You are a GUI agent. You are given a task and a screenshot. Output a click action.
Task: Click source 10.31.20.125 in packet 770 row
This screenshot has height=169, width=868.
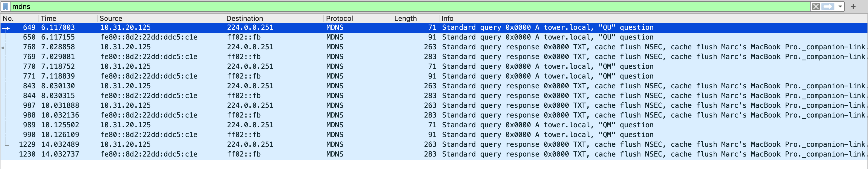[125, 67]
